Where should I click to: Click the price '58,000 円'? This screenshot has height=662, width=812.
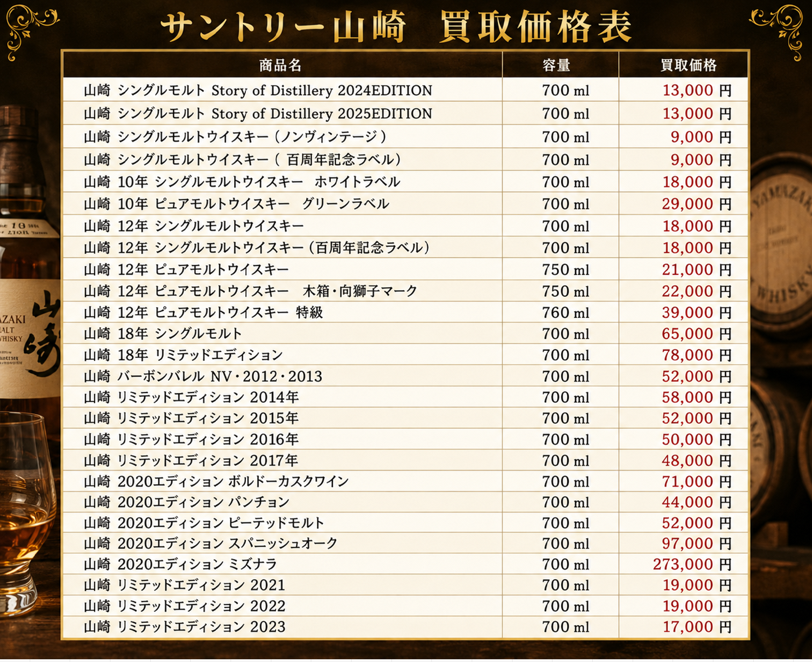point(697,398)
